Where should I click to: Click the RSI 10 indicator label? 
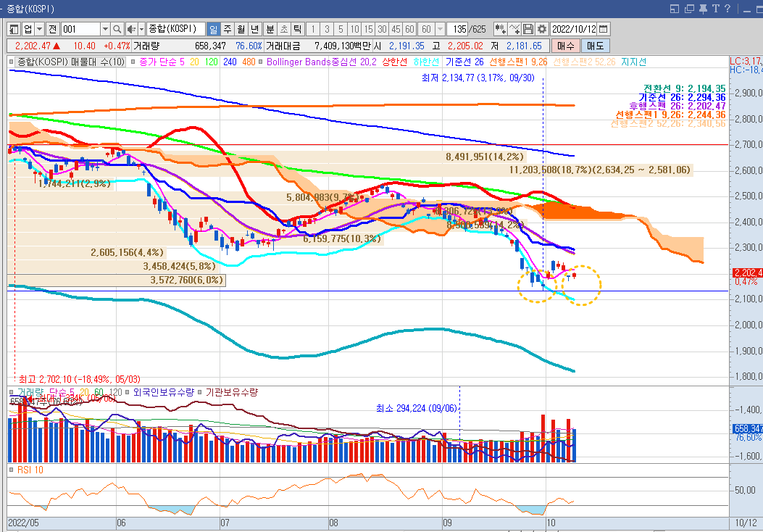point(30,470)
